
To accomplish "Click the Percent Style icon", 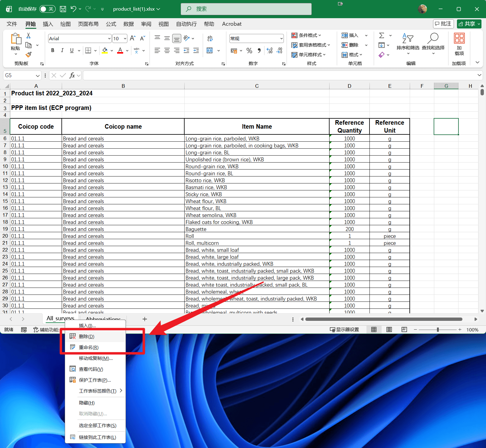I will (x=249, y=51).
